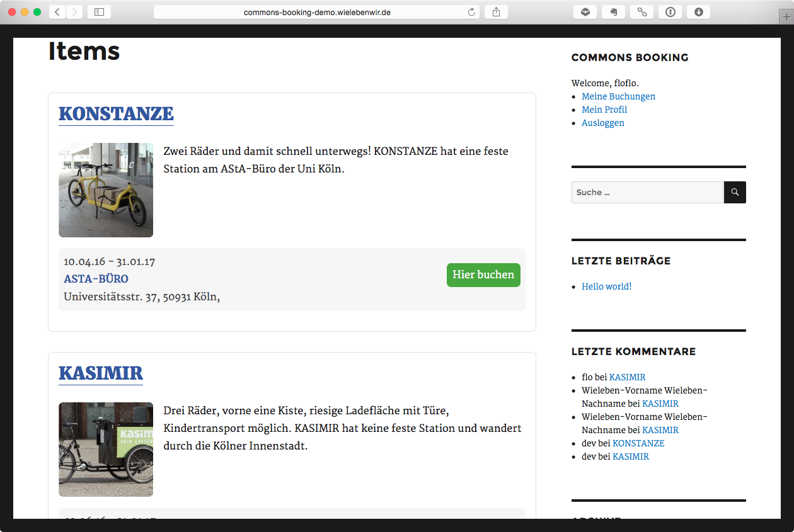Reload the page using the refresh icon

(471, 12)
